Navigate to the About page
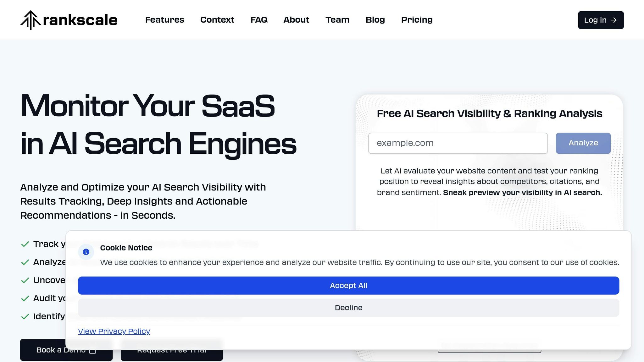The height and width of the screenshot is (362, 644). [x=296, y=20]
